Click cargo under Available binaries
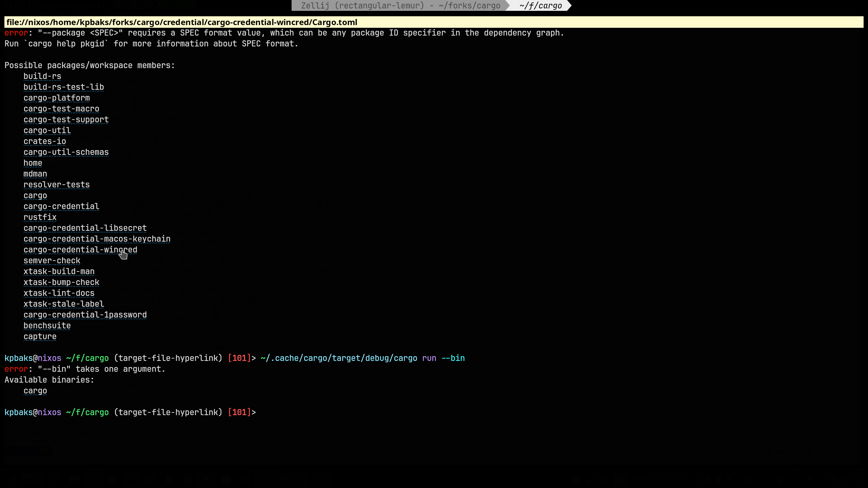The image size is (868, 488). pyautogui.click(x=35, y=391)
